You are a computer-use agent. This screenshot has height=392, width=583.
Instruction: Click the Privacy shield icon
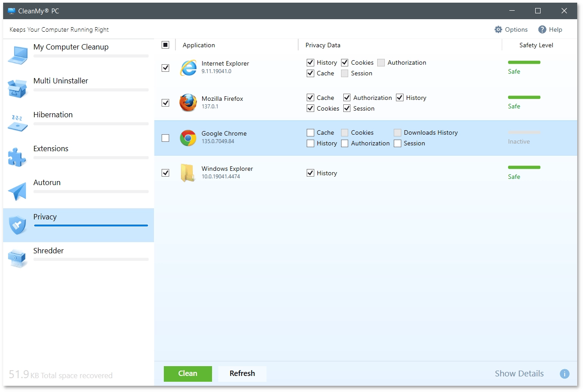coord(18,225)
